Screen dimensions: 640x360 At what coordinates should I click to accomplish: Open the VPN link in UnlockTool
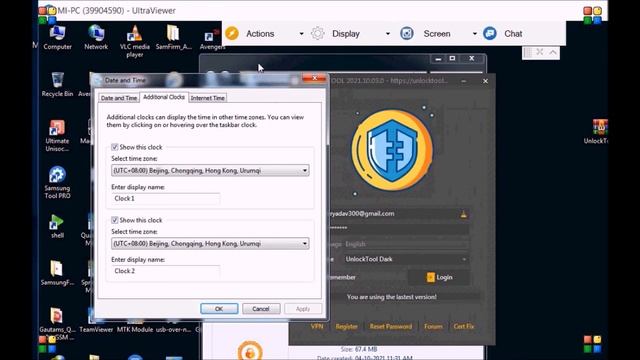(x=317, y=327)
